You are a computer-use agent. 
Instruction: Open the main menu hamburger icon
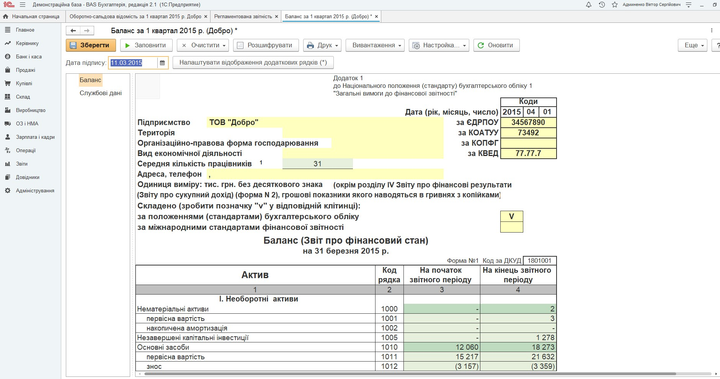[22, 5]
